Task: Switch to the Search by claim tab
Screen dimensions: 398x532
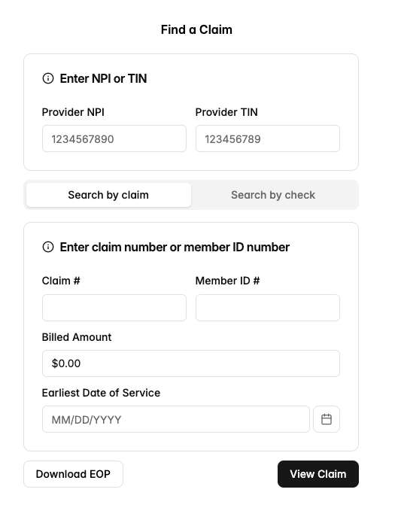Action: [108, 195]
